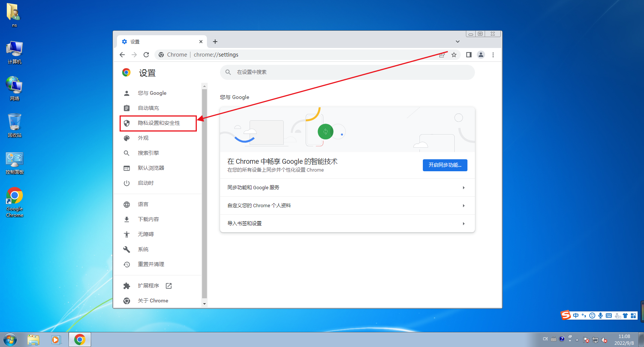Screen dimensions: 644x347
Task: Close the 设置 tab
Action: pyautogui.click(x=201, y=42)
